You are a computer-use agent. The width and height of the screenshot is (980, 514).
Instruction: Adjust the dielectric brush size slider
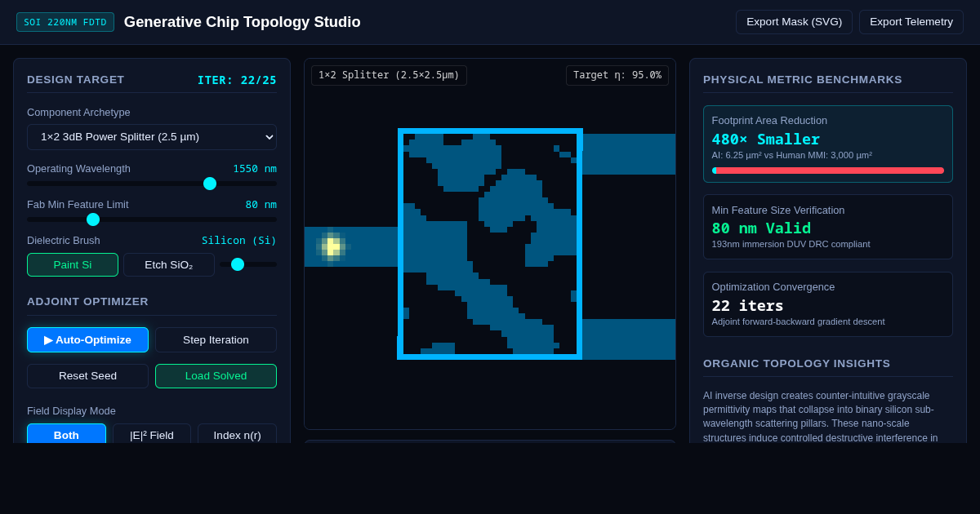248,264
